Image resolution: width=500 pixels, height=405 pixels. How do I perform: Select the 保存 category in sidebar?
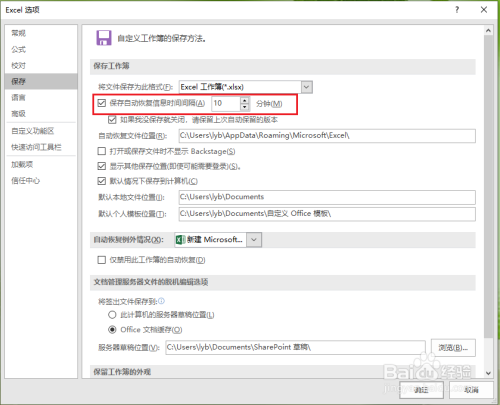[x=41, y=81]
